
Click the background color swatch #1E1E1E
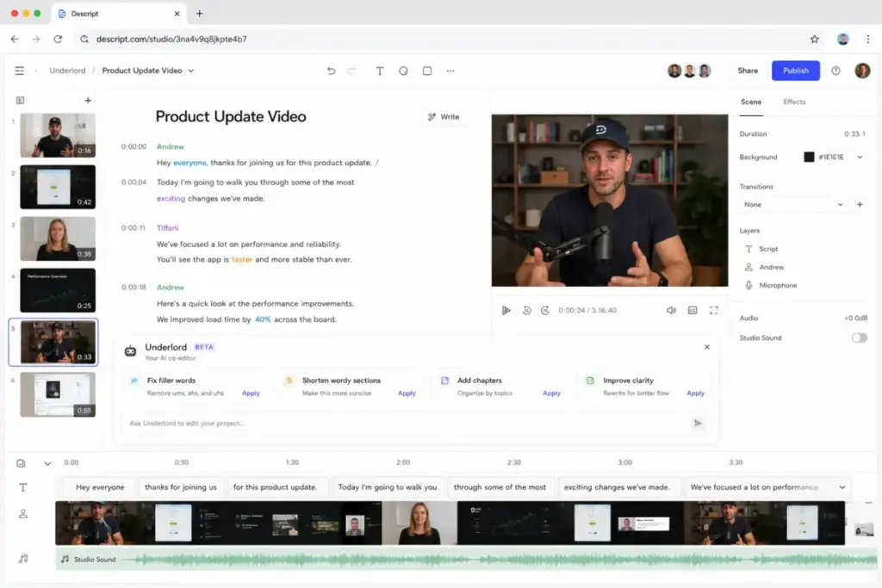809,158
